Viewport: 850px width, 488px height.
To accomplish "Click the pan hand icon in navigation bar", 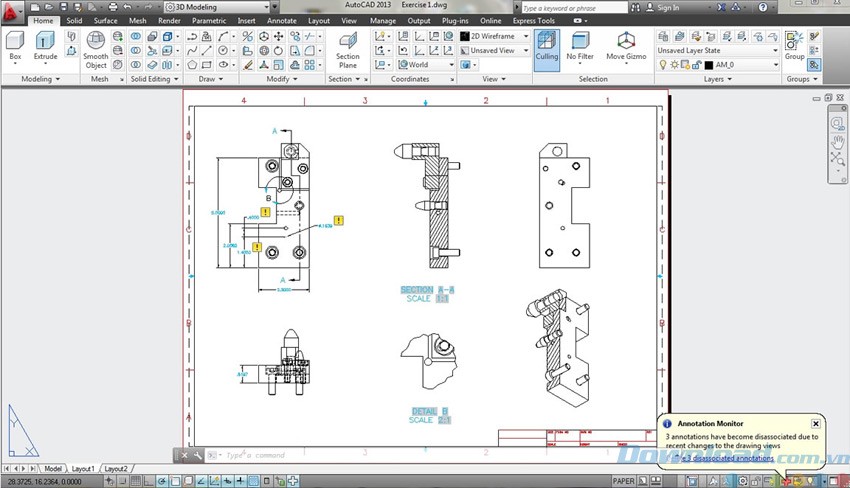I will point(838,142).
